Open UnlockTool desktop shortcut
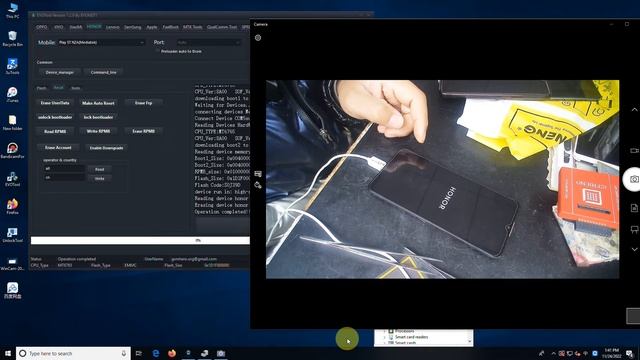640x360 pixels. (12, 235)
